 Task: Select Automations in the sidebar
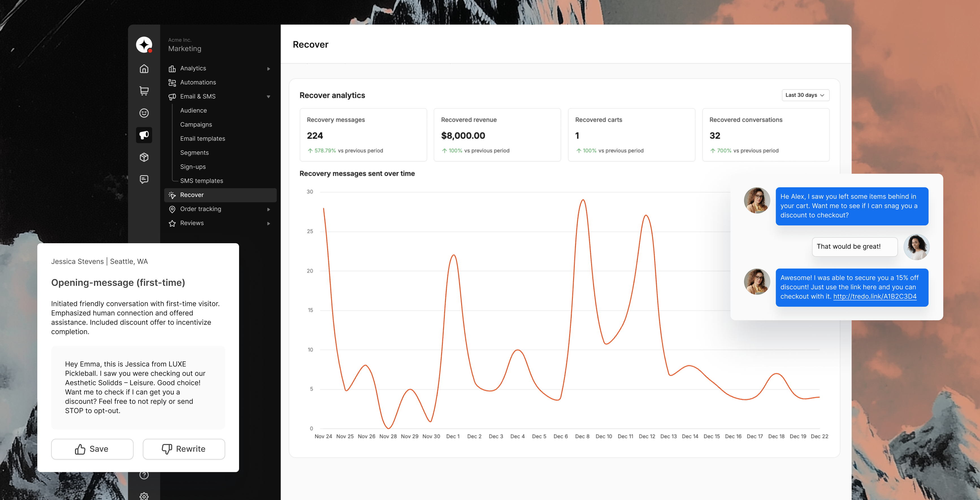pos(198,82)
